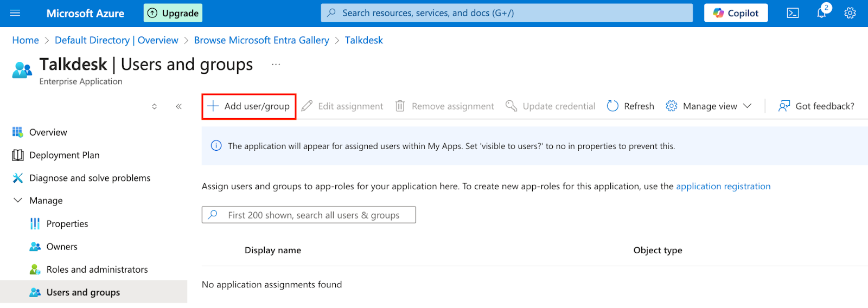Click the Deployment Plan book icon
Screen dimensions: 868x308
pyautogui.click(x=18, y=155)
